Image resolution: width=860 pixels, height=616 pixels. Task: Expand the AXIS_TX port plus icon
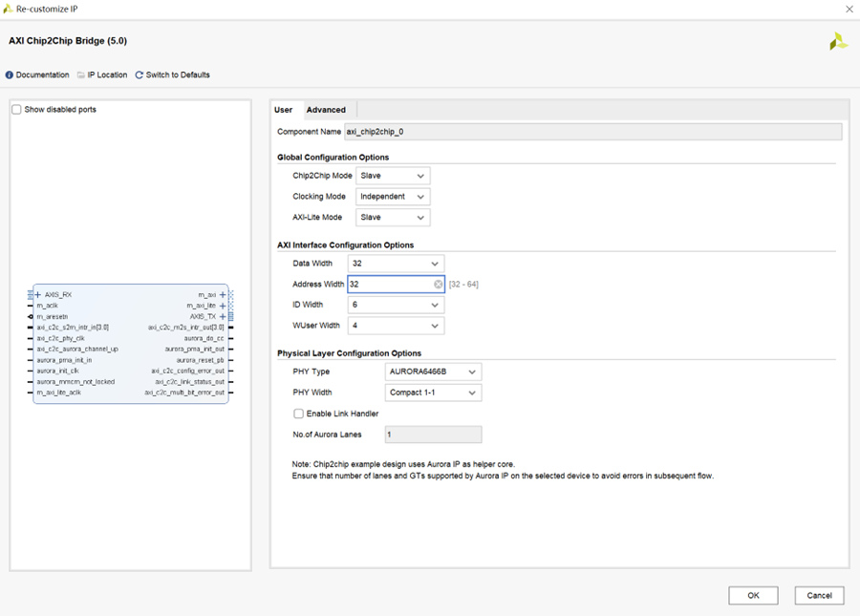pos(223,317)
